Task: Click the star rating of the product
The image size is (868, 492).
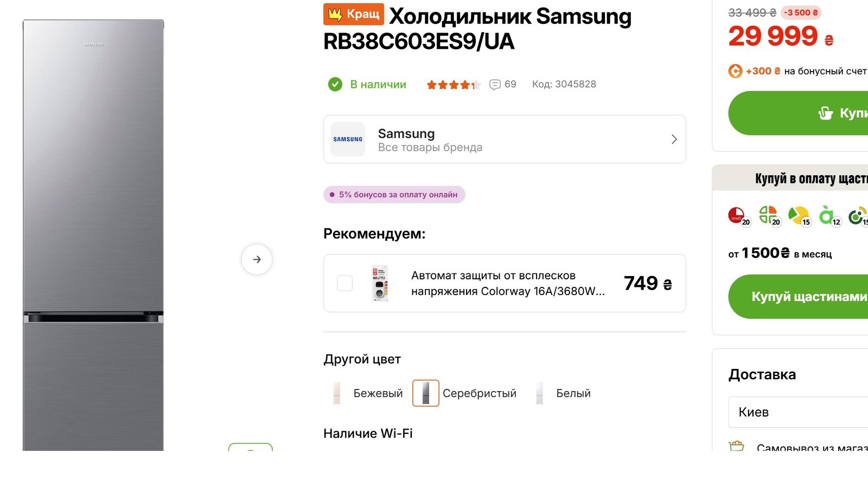Action: 453,85
